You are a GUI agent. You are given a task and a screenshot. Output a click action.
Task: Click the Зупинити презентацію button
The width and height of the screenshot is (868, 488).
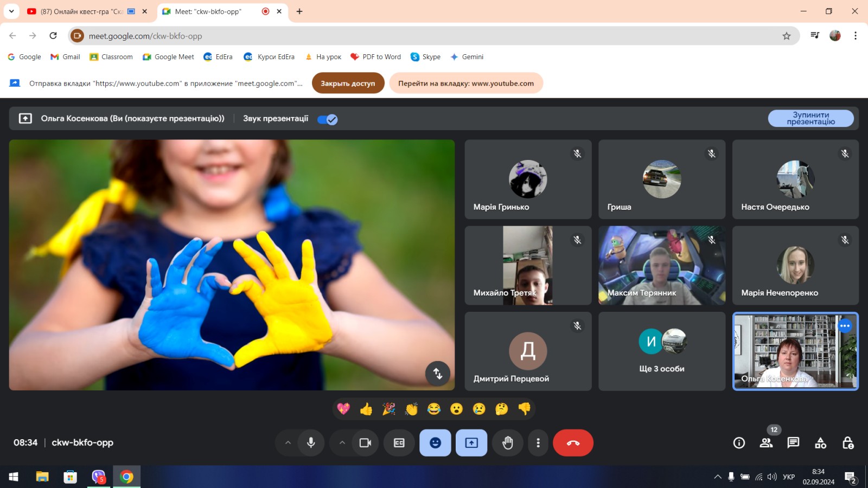point(810,118)
